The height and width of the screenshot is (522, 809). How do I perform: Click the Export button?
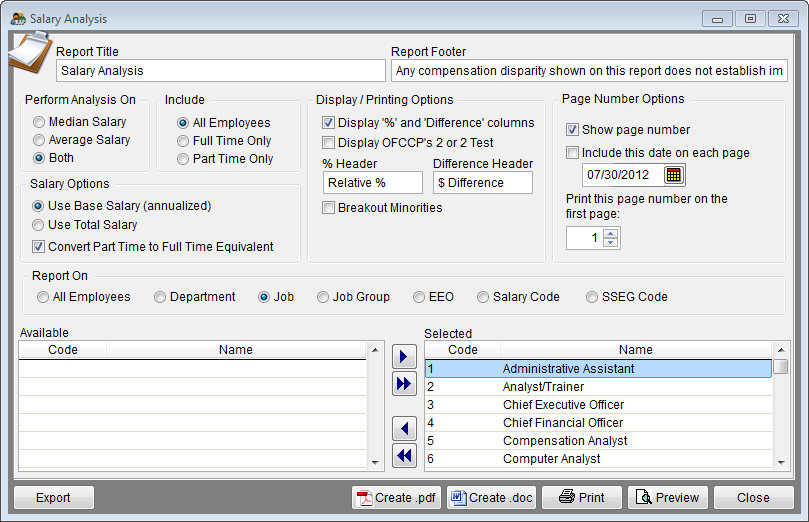point(54,498)
